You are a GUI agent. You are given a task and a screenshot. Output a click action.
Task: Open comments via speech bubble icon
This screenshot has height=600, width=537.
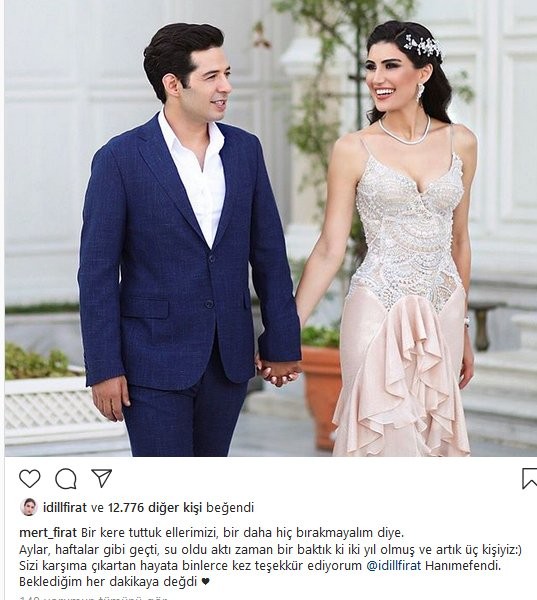click(66, 479)
